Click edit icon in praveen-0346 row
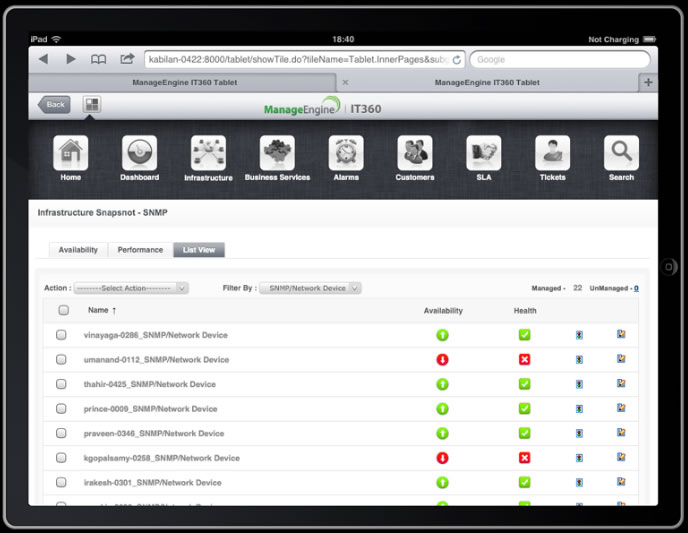Viewport: 688px width, 533px height. (621, 433)
